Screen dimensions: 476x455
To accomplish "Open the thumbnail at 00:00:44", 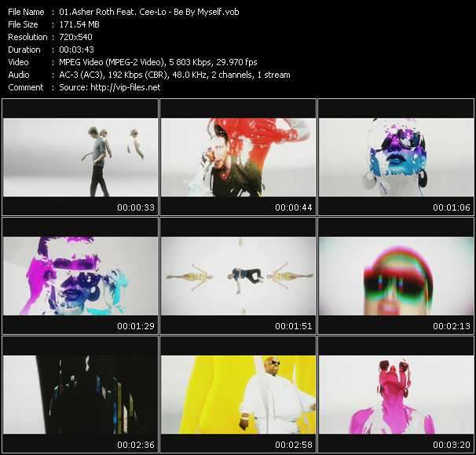I will pos(238,157).
